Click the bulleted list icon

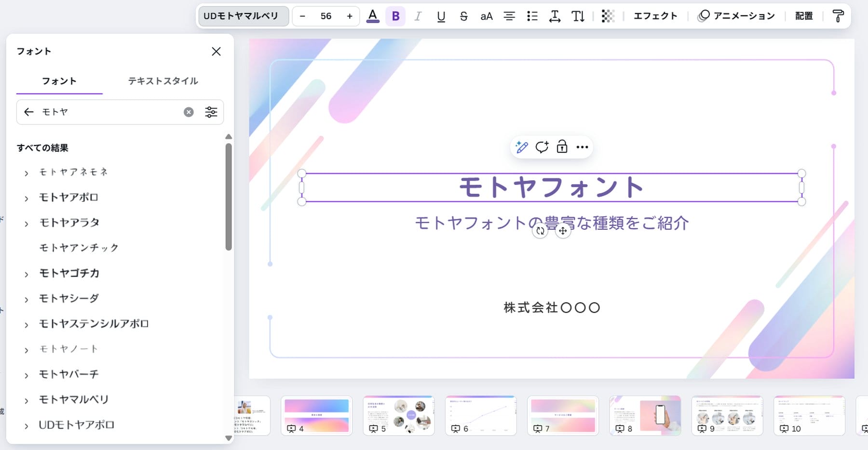(x=532, y=16)
